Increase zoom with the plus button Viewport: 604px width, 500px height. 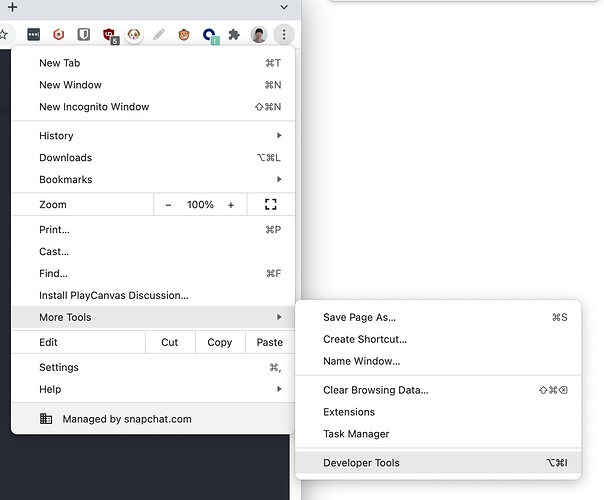pos(231,204)
